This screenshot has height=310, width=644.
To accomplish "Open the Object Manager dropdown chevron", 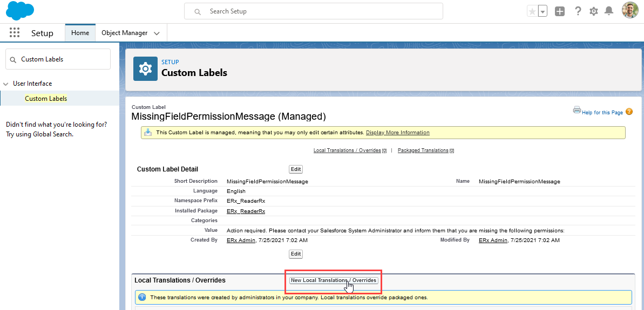I will pyautogui.click(x=157, y=33).
